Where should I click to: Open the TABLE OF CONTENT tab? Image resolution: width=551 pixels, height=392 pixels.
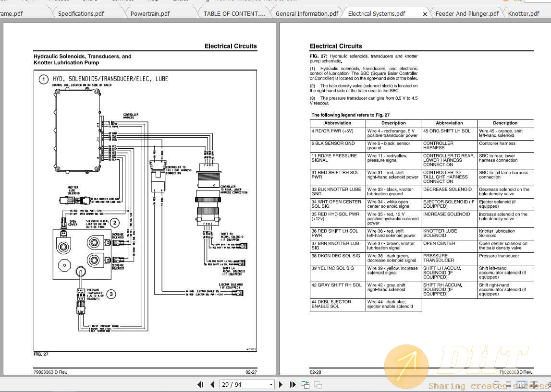[234, 14]
